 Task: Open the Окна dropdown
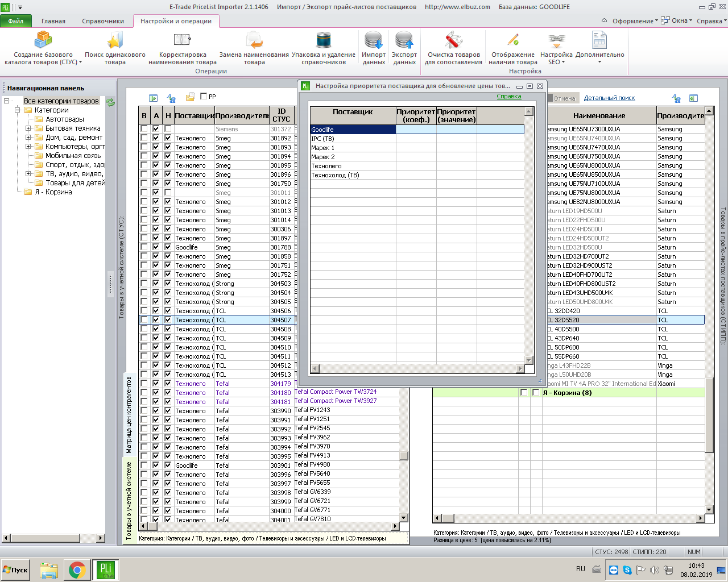point(677,21)
